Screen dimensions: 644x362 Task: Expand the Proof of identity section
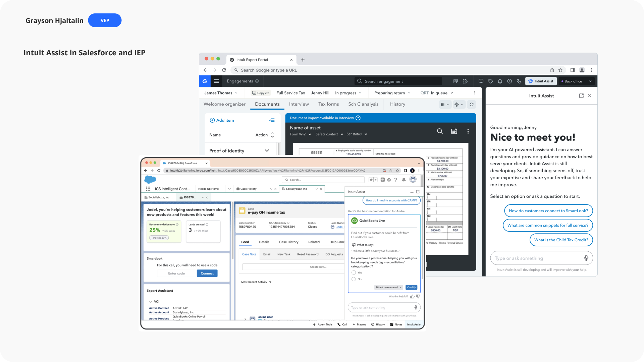click(267, 151)
